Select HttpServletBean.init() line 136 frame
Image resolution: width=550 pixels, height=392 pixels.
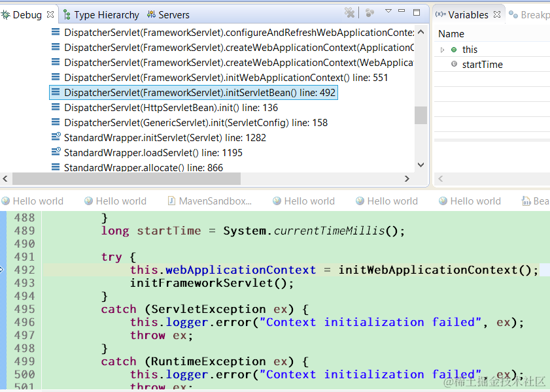(x=165, y=108)
